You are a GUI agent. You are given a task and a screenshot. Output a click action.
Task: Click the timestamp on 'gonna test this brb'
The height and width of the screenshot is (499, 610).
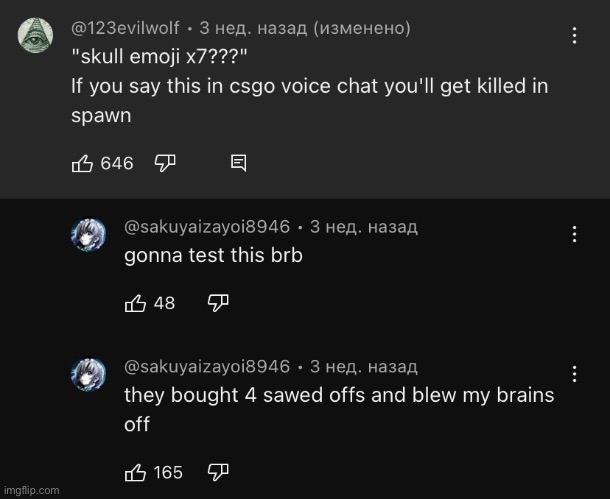click(x=364, y=228)
